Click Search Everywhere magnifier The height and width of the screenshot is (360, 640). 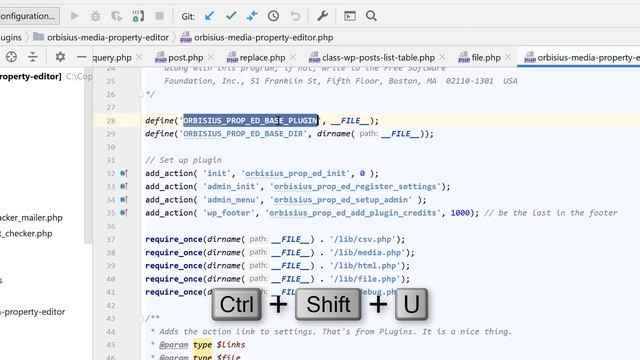pyautogui.click(x=371, y=16)
